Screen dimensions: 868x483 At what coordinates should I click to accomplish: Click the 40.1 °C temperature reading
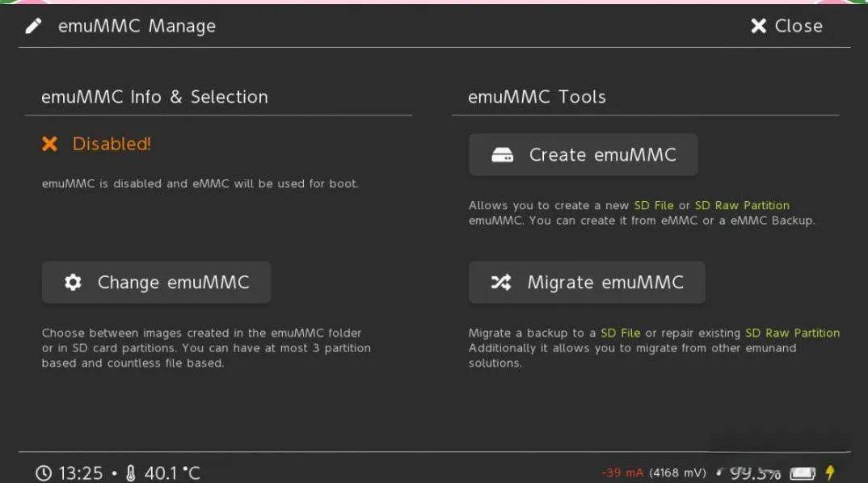[x=172, y=472]
